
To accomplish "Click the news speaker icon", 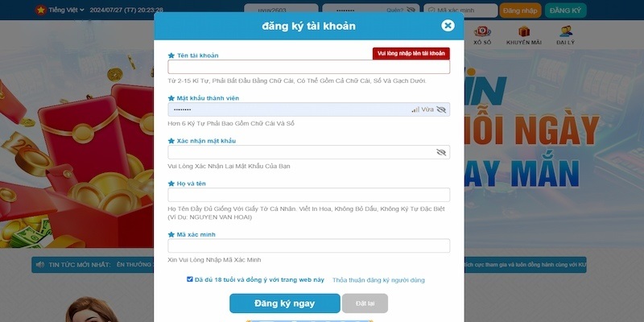I will click(39, 265).
